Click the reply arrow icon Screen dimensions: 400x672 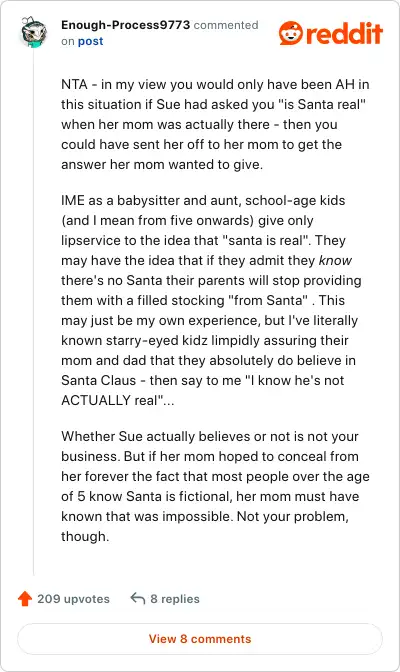click(x=138, y=598)
